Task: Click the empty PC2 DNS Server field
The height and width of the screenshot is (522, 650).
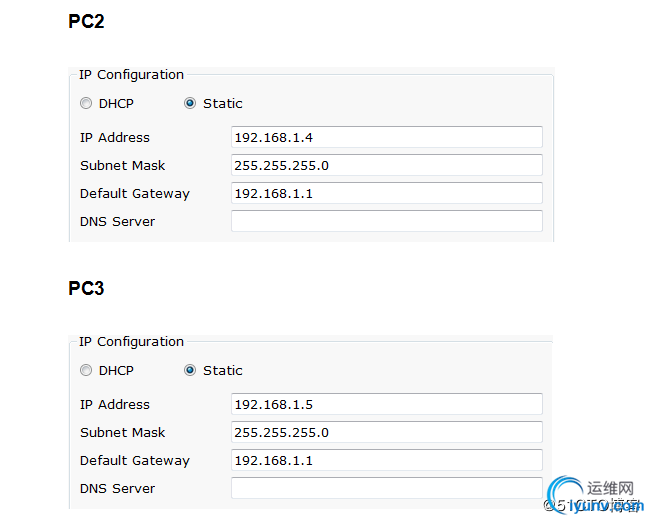Action: pos(386,221)
